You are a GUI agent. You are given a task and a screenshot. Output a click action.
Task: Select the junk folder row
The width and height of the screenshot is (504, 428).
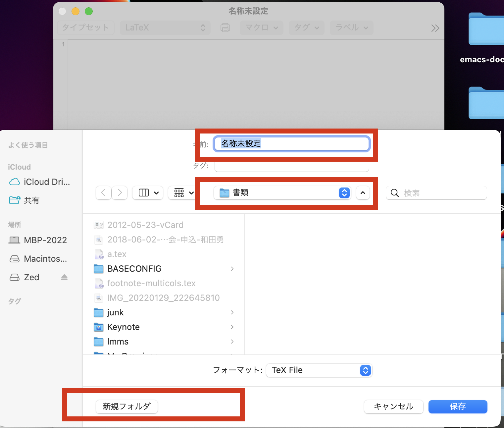pos(164,312)
